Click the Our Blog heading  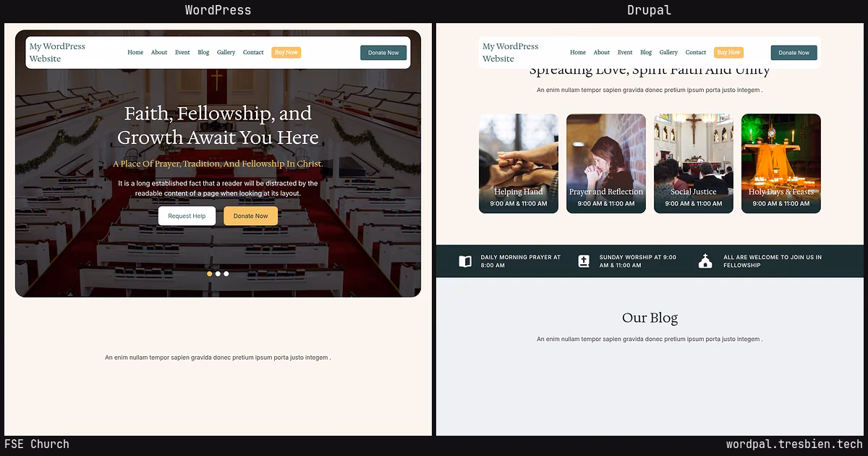(x=650, y=318)
